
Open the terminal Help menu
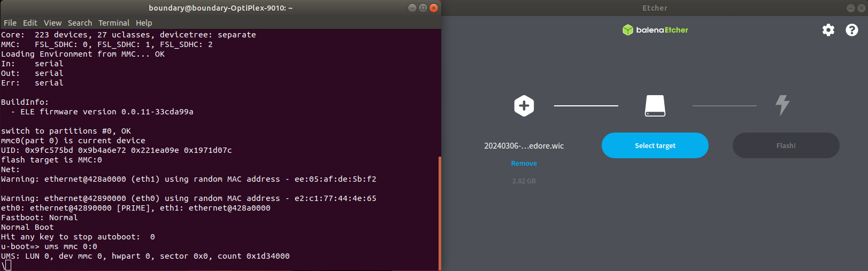coord(144,23)
